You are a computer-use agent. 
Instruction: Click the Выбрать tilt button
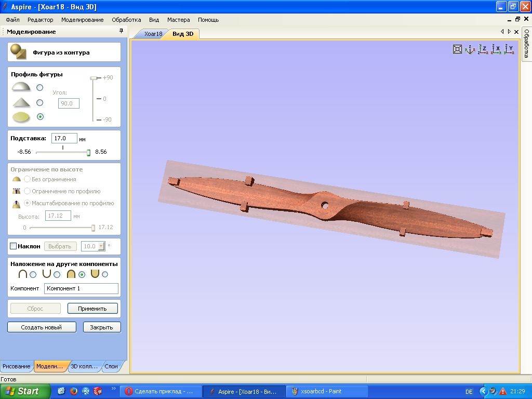click(x=60, y=246)
